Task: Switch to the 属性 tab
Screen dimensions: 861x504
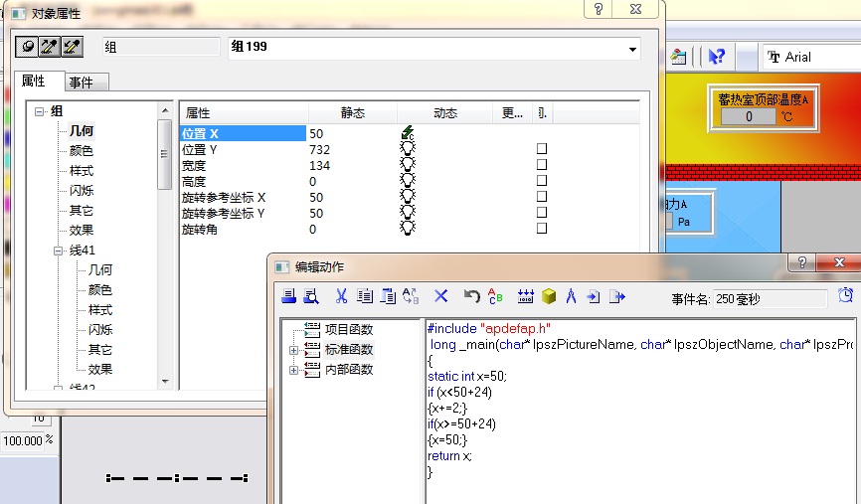Action: (x=34, y=81)
